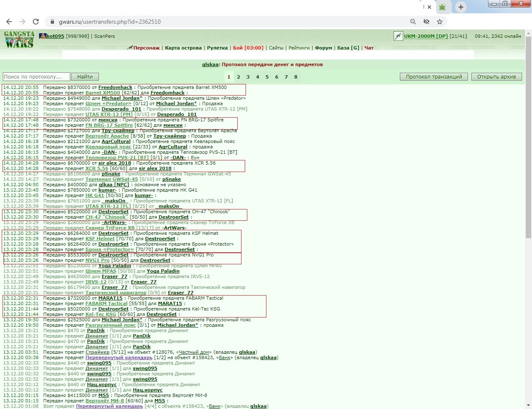Click the browser address bar URL
The height and width of the screenshot is (409, 532).
(110, 22)
